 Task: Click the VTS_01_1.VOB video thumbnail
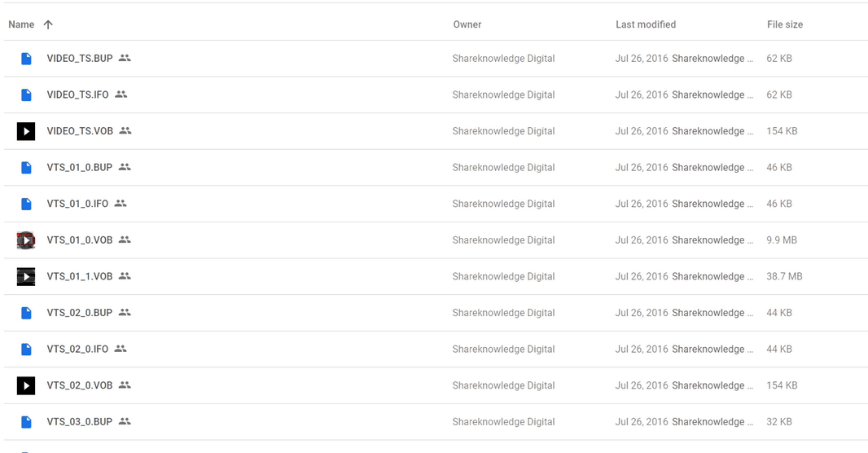point(26,276)
